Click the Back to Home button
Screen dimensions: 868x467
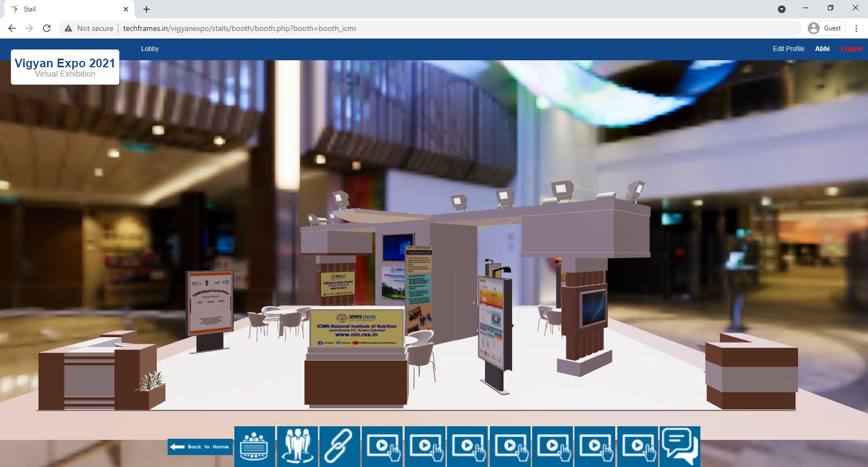pyautogui.click(x=200, y=447)
